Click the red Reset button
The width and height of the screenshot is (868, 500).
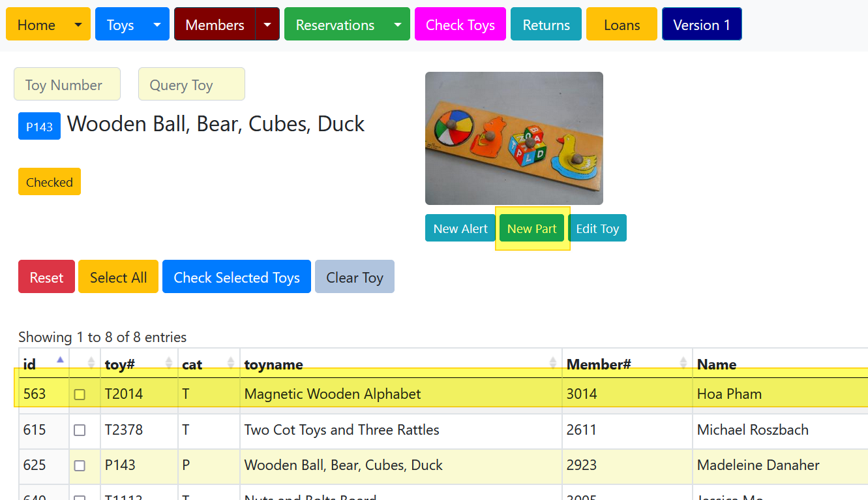[46, 277]
